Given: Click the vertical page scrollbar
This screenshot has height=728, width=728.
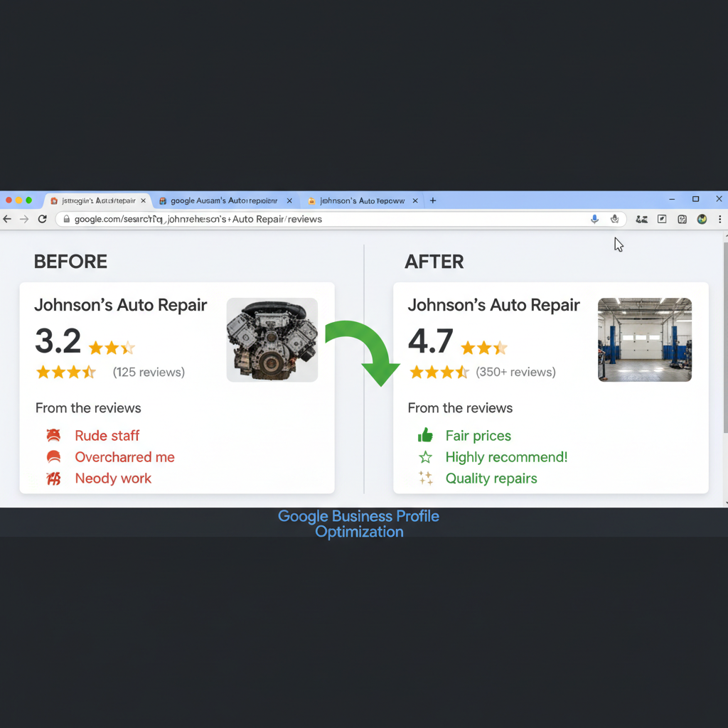Looking at the screenshot, I should pyautogui.click(x=725, y=336).
